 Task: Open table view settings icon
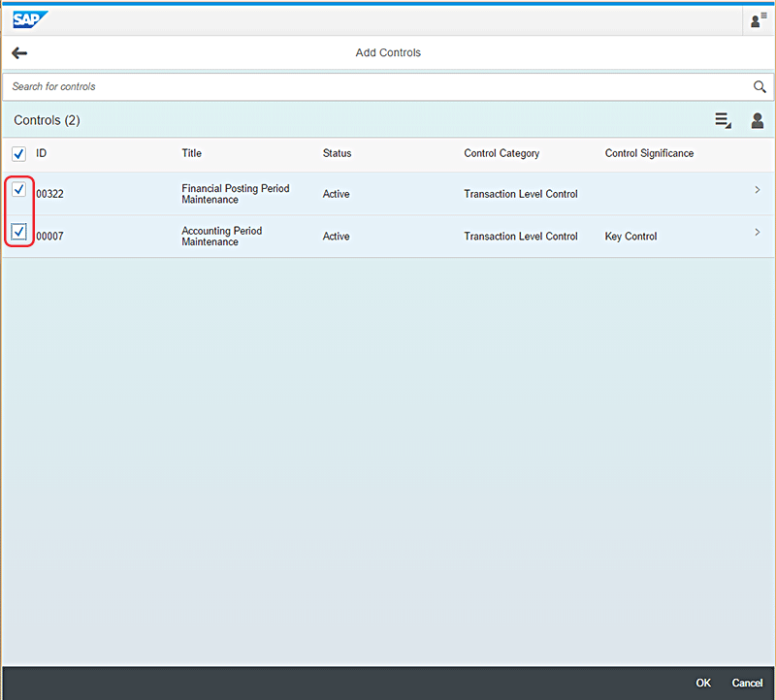click(x=723, y=120)
